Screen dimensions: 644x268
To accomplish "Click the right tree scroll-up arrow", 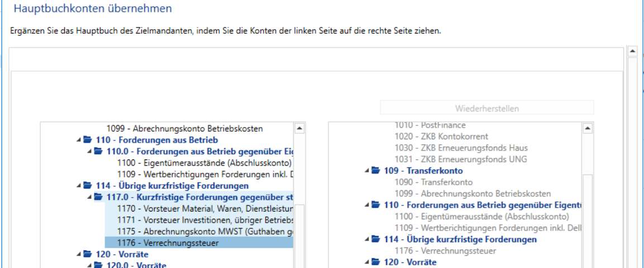I will pos(588,129).
